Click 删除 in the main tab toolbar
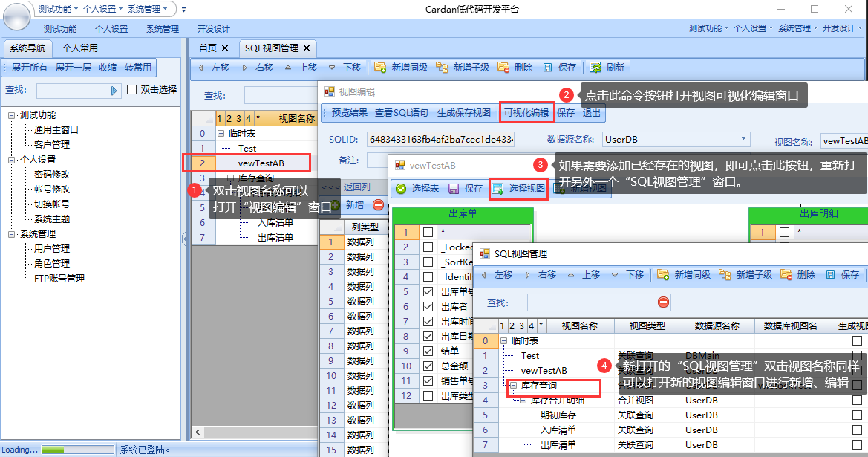Viewport: 868px width, 457px height. point(515,68)
